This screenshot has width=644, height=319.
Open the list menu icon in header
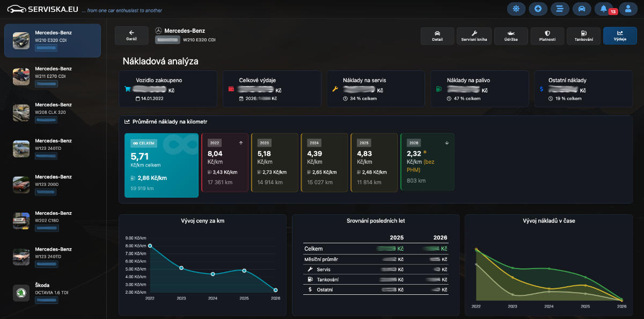(x=560, y=9)
